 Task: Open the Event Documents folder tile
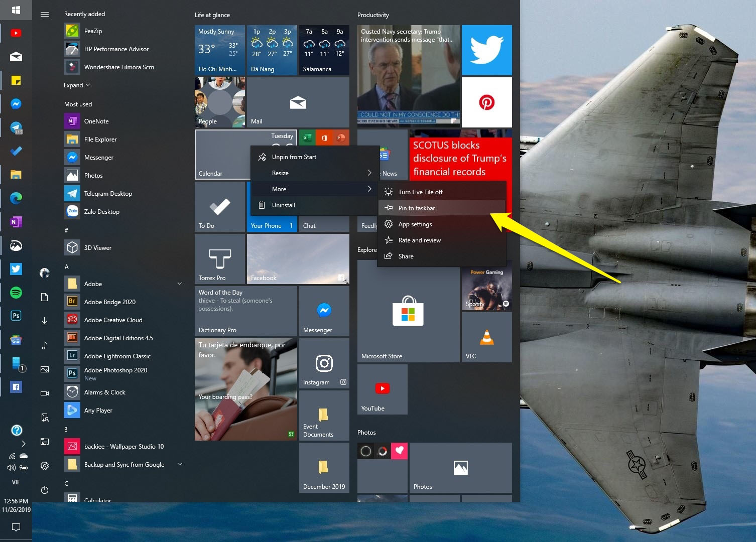coord(324,416)
